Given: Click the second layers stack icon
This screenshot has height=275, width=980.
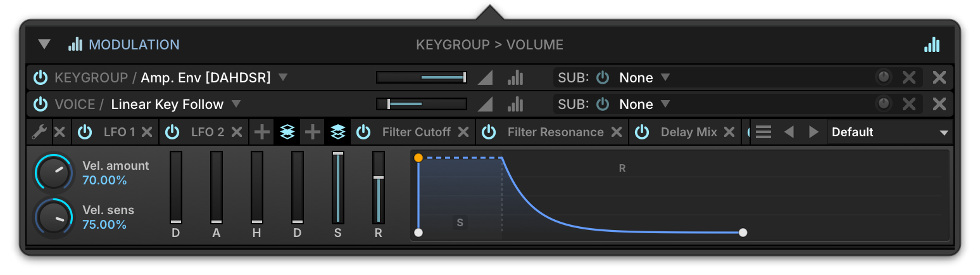Looking at the screenshot, I should (338, 132).
